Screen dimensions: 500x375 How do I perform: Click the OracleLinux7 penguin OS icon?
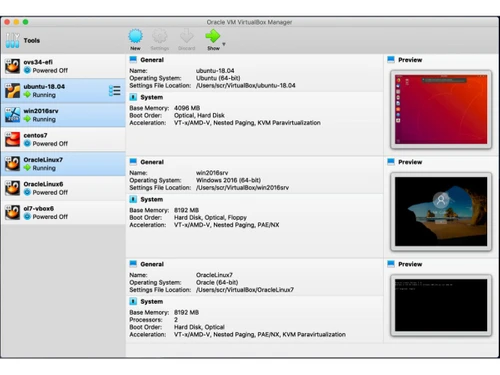click(13, 164)
